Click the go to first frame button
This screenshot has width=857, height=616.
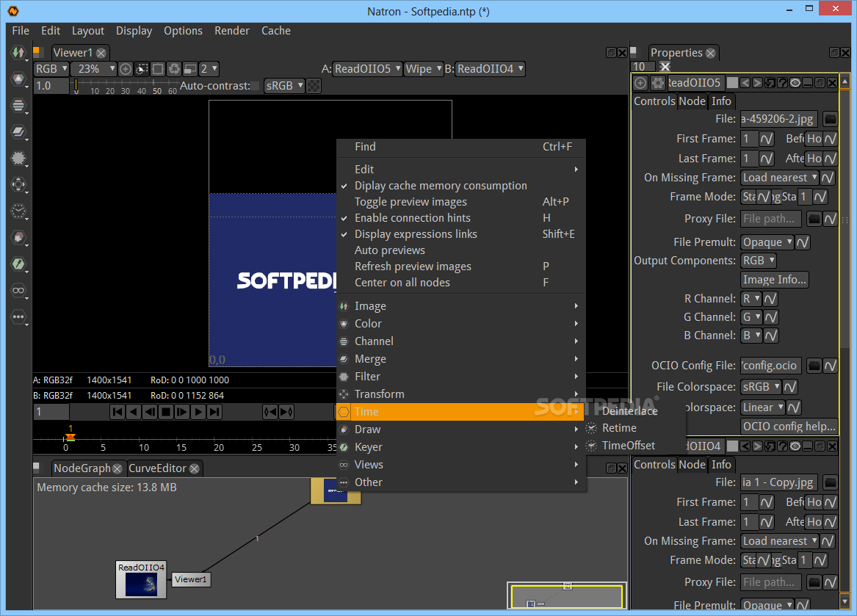pos(117,412)
